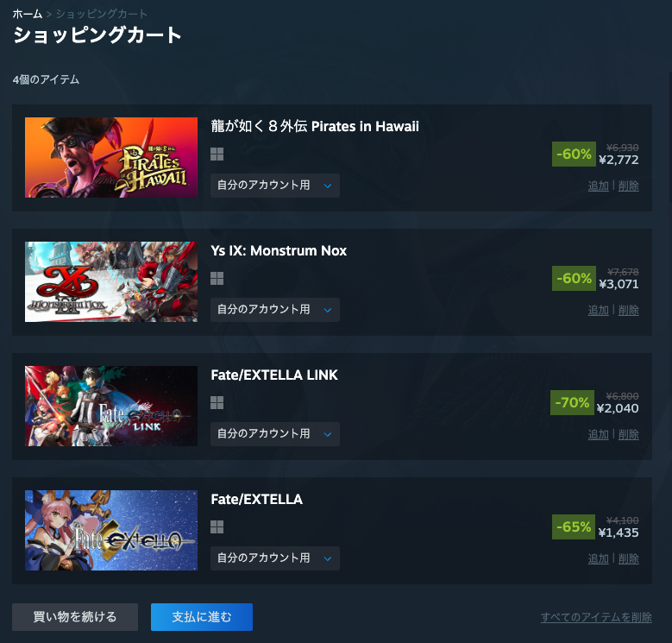This screenshot has height=643, width=672.
Task: Click 支払に進む checkout button
Action: pyautogui.click(x=202, y=617)
